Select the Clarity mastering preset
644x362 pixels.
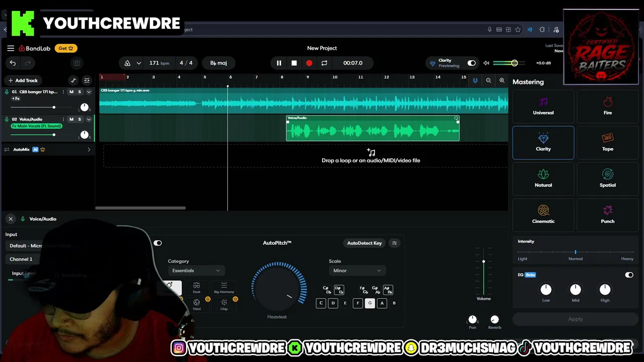click(x=543, y=143)
